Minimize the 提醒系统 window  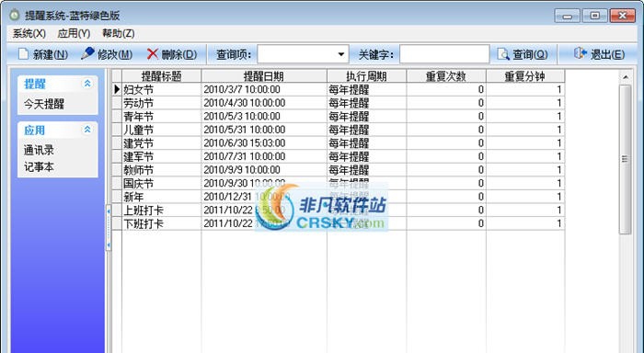[568, 16]
